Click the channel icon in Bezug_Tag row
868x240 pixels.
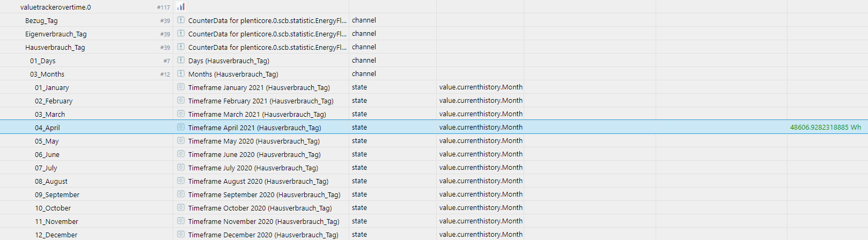point(181,20)
